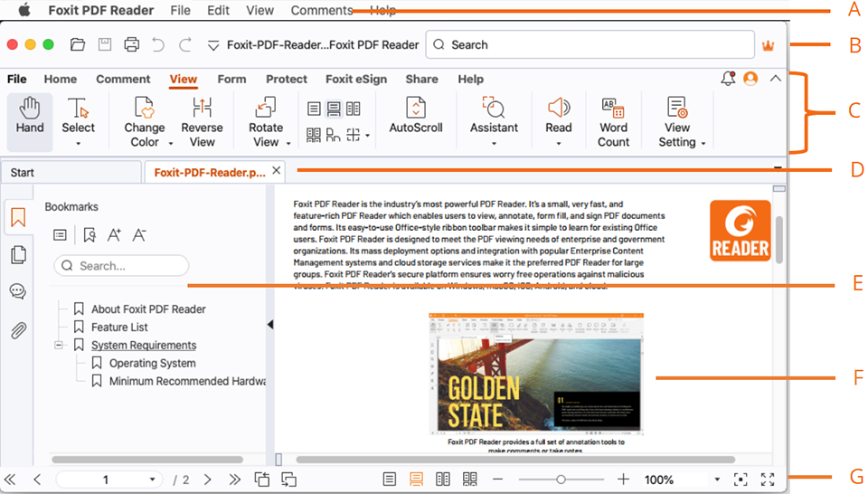Open View Setting dropdown arrow
The height and width of the screenshot is (494, 868).
point(703,144)
